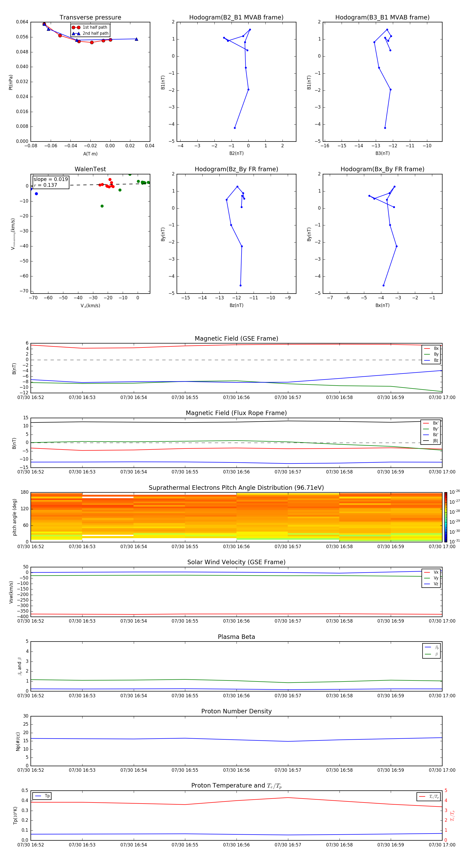
Task: Click Bz in the GSE magnetic field legend
Action: pyautogui.click(x=431, y=361)
